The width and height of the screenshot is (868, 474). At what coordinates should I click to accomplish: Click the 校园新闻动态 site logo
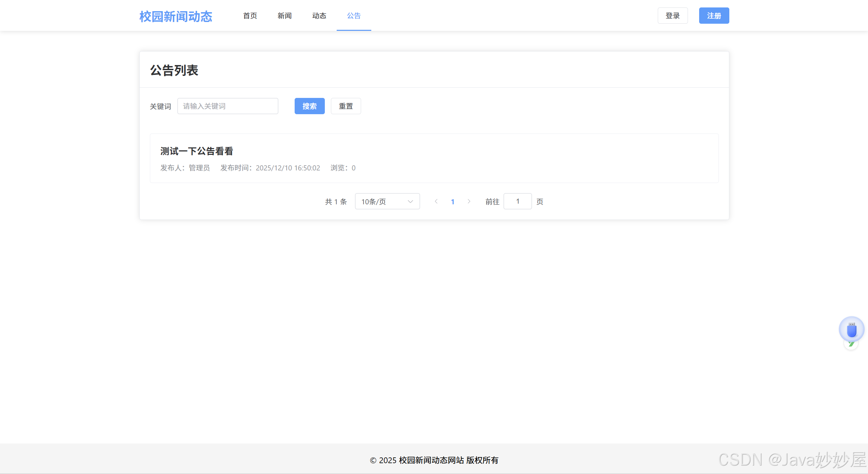coord(176,16)
